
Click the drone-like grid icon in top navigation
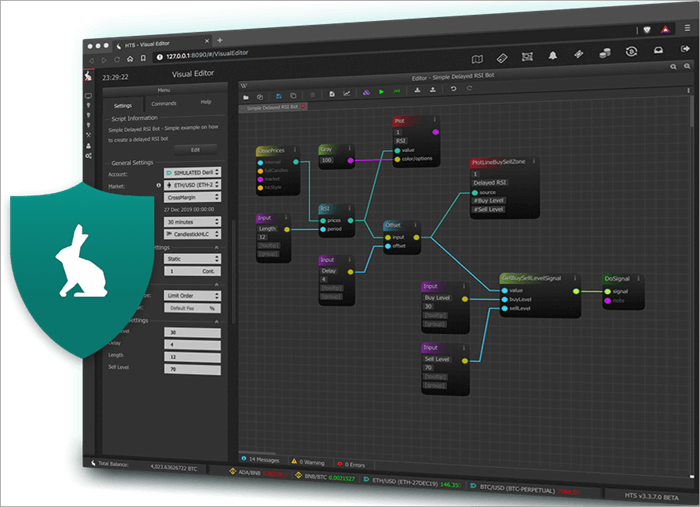coord(527,57)
